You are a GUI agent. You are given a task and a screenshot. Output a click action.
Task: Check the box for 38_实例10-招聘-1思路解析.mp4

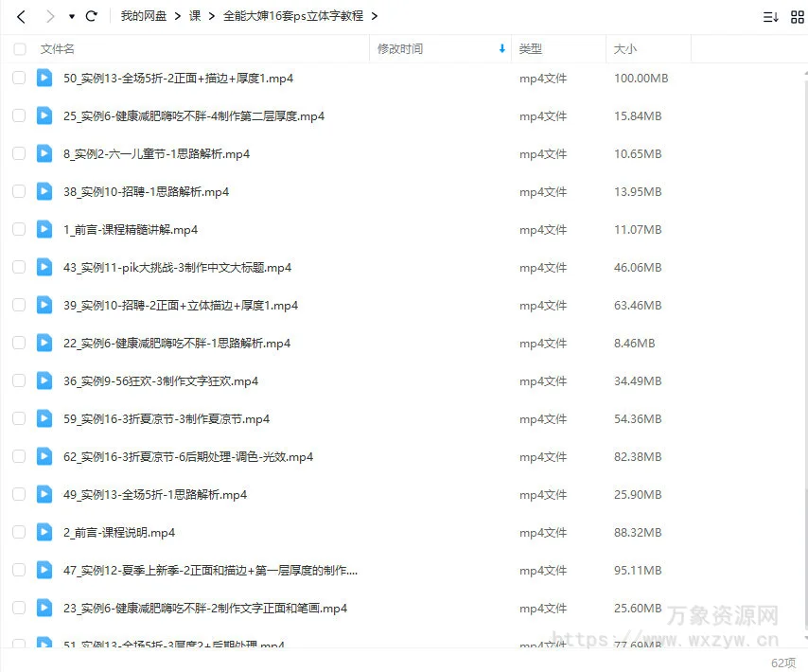tap(19, 191)
